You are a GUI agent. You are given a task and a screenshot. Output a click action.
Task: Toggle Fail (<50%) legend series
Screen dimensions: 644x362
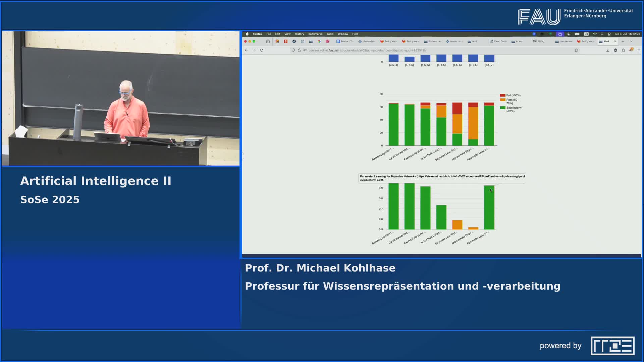tap(513, 96)
